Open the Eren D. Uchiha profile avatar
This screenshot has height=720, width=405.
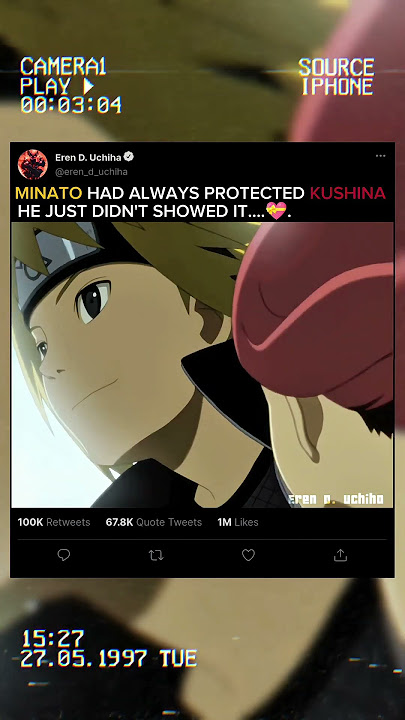(x=33, y=164)
